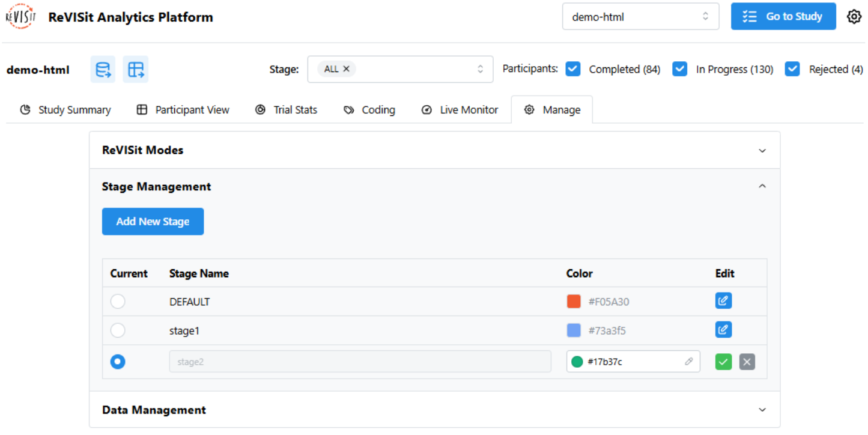Confirm stage2 edit with green checkmark

point(723,362)
